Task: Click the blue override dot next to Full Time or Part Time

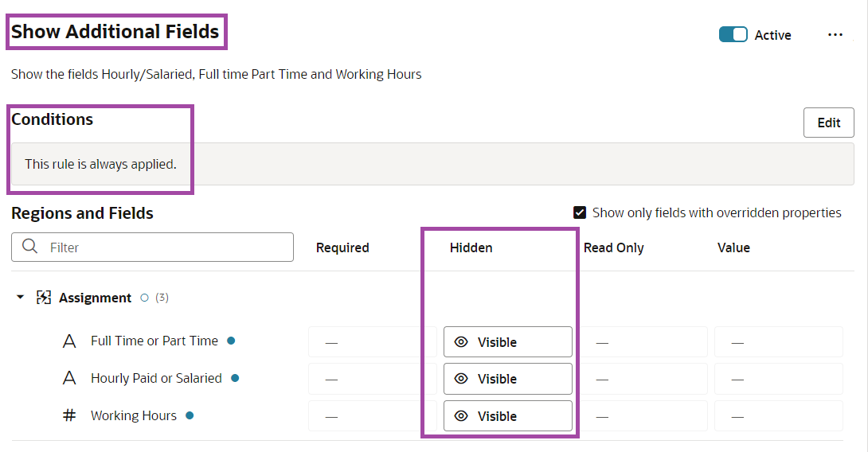Action: [231, 341]
